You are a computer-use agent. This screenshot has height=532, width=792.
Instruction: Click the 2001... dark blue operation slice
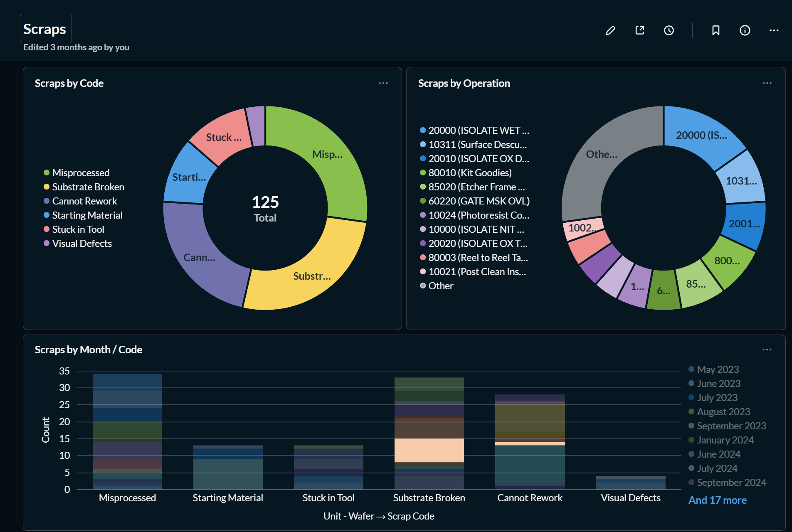click(x=744, y=224)
